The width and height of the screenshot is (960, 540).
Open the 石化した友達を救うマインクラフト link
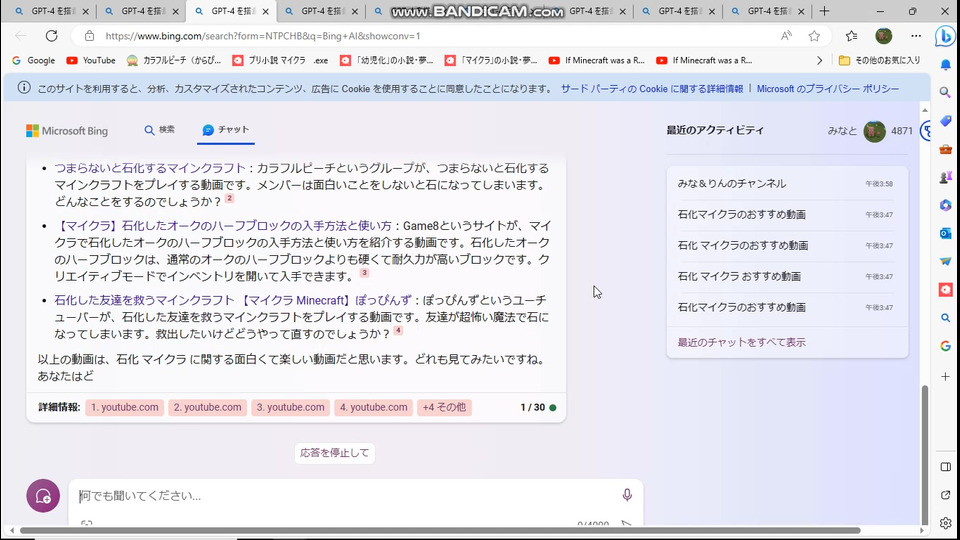tap(233, 300)
